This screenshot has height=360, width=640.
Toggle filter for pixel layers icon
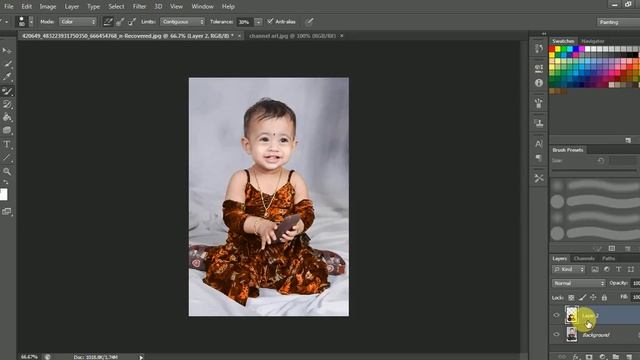595,269
